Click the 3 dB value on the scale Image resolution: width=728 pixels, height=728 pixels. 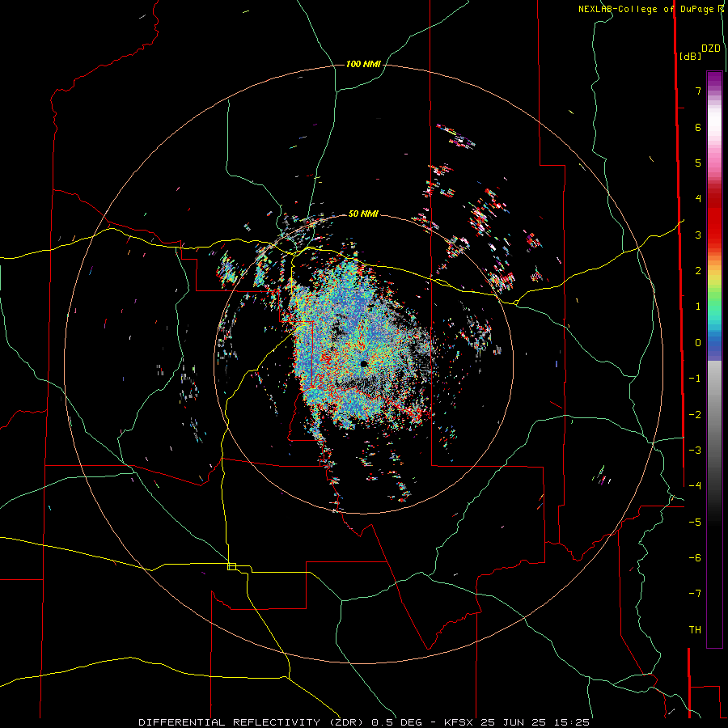698,235
